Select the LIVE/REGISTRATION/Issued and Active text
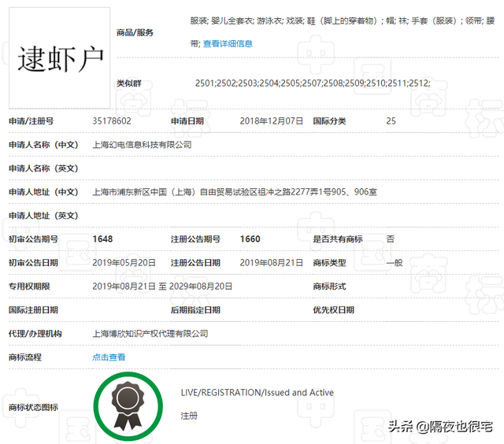Screen dimensions: 504x444 click(x=258, y=393)
